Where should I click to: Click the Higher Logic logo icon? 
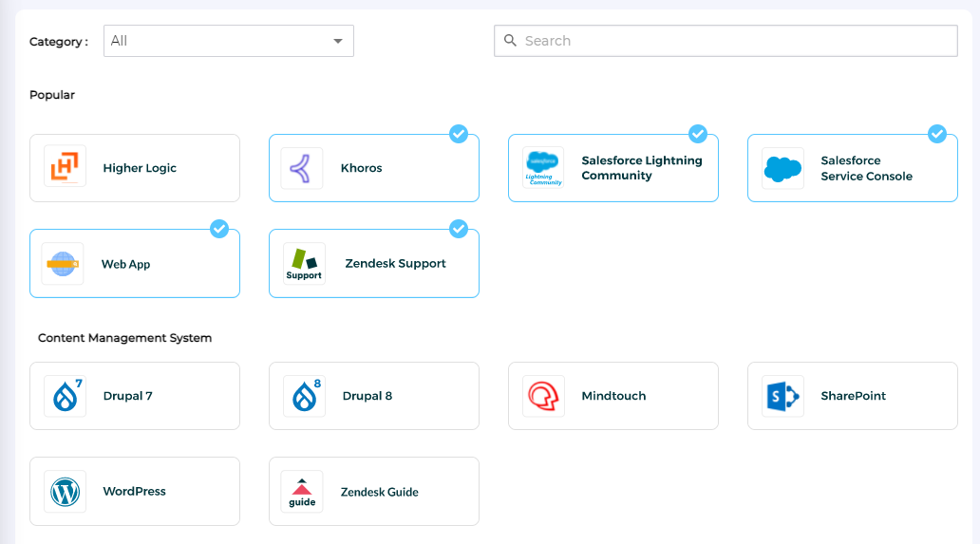click(x=65, y=167)
